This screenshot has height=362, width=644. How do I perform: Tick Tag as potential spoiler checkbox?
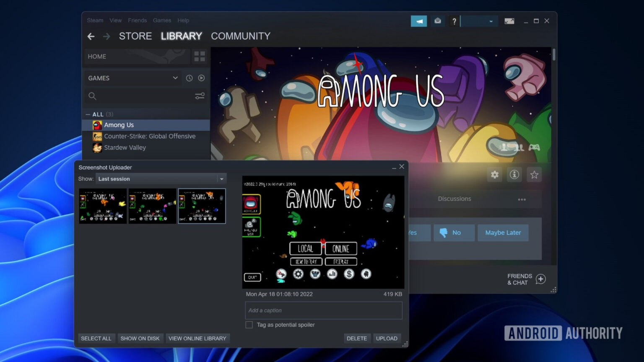pyautogui.click(x=249, y=325)
